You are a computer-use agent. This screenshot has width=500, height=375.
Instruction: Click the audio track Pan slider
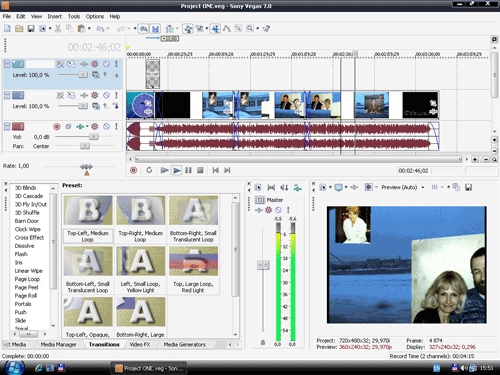click(x=85, y=146)
